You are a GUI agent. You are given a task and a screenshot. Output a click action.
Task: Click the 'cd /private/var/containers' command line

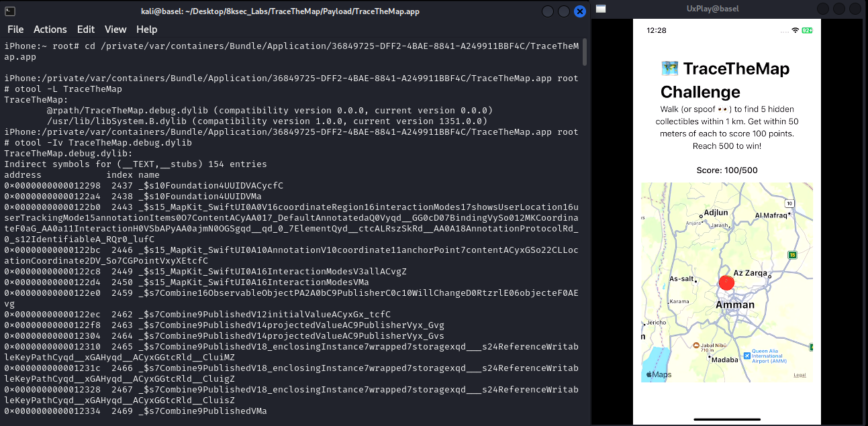pyautogui.click(x=291, y=52)
